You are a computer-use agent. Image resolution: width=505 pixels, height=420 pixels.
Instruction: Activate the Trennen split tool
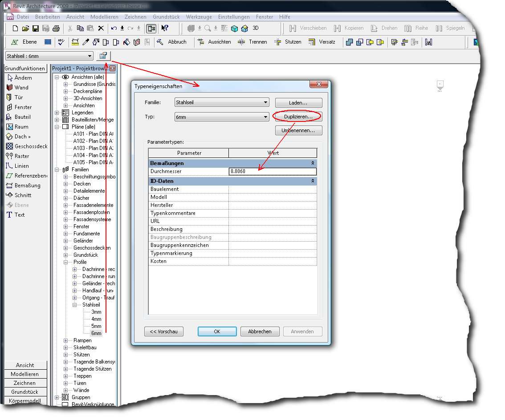[x=252, y=42]
